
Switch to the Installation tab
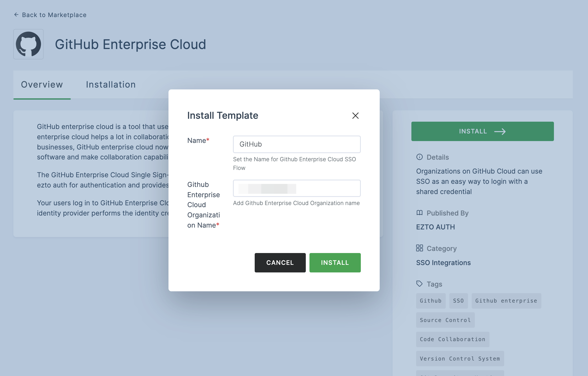point(111,85)
